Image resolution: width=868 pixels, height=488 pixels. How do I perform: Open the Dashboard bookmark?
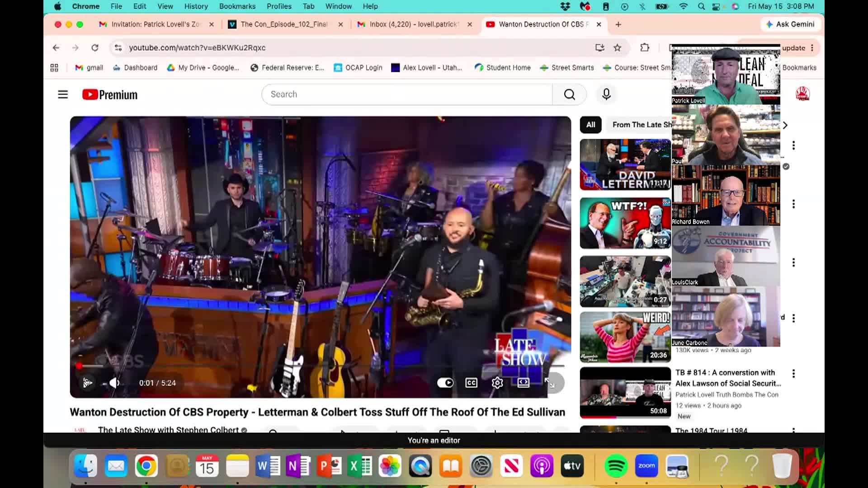coord(135,68)
